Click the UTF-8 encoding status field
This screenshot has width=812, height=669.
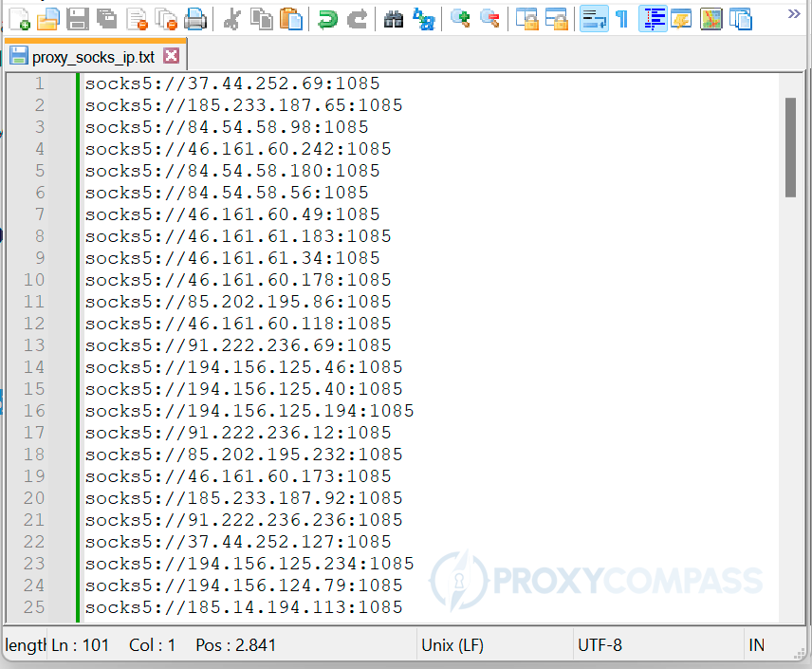(x=658, y=645)
